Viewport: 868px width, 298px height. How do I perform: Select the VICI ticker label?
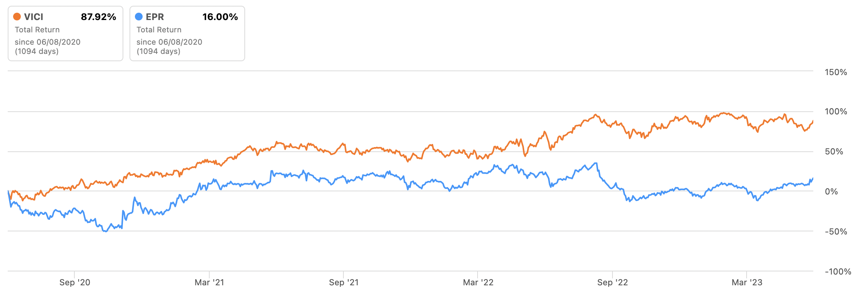pyautogui.click(x=34, y=17)
